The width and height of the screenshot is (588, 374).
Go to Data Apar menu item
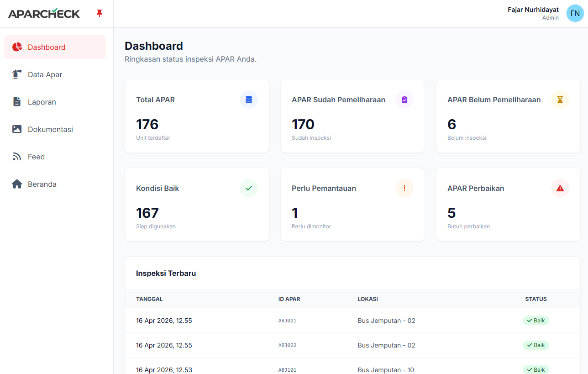pos(55,74)
